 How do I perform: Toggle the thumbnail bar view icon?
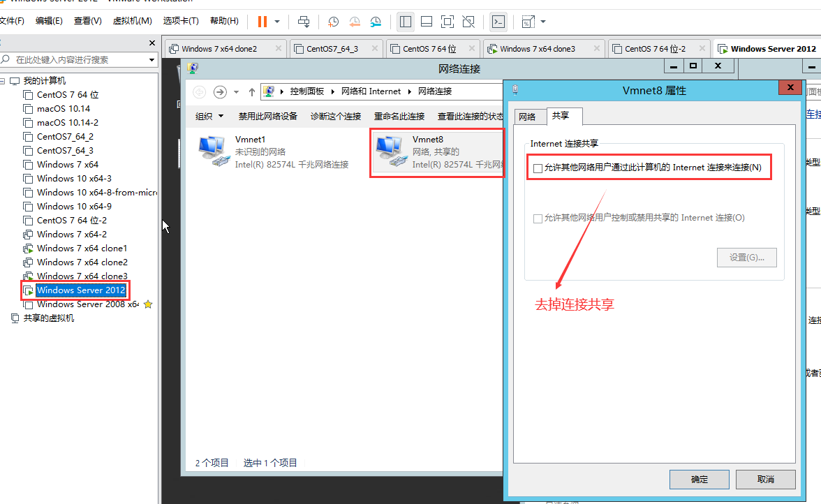click(427, 22)
